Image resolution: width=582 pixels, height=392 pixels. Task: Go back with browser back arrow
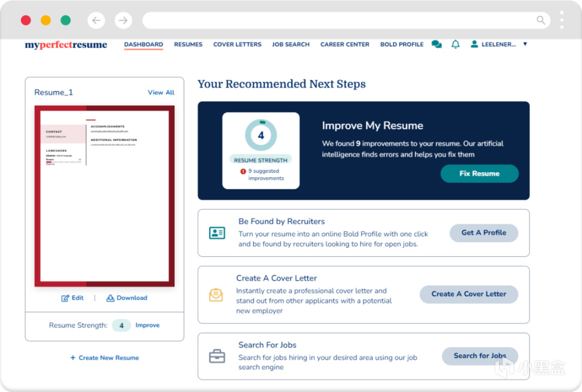(x=96, y=20)
